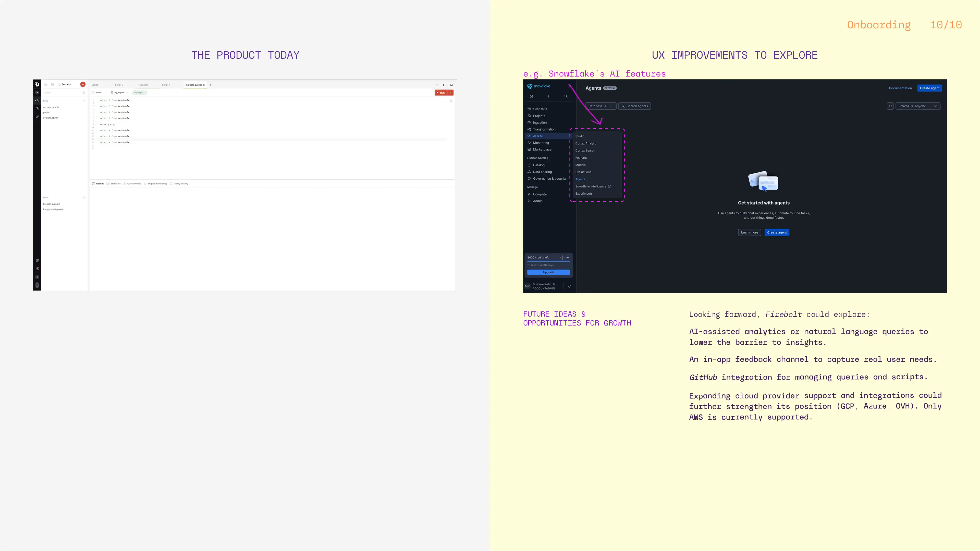Open the Run button dropdown arrow
The image size is (980, 551).
pos(451,93)
